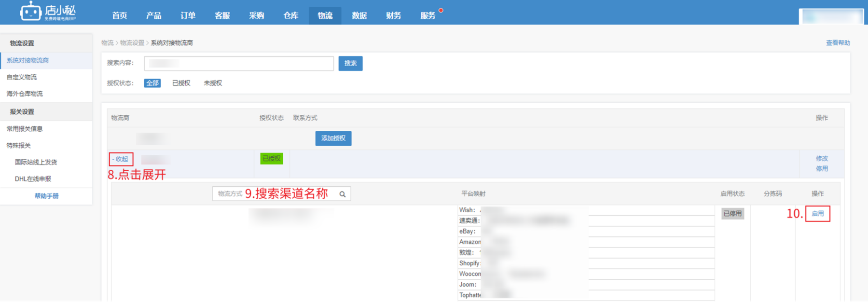Screen dimensions: 868x302
Task: Open the 订单 top menu tab
Action: click(188, 15)
